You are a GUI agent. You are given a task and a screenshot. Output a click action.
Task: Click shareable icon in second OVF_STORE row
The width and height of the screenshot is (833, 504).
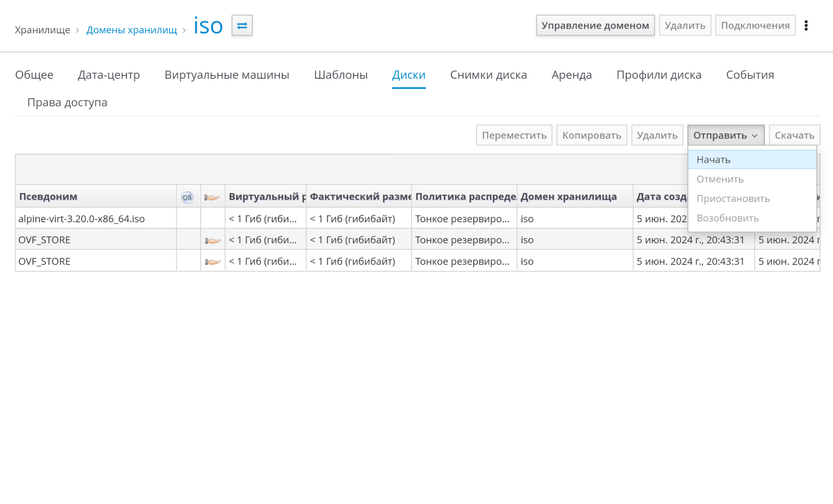(x=212, y=262)
